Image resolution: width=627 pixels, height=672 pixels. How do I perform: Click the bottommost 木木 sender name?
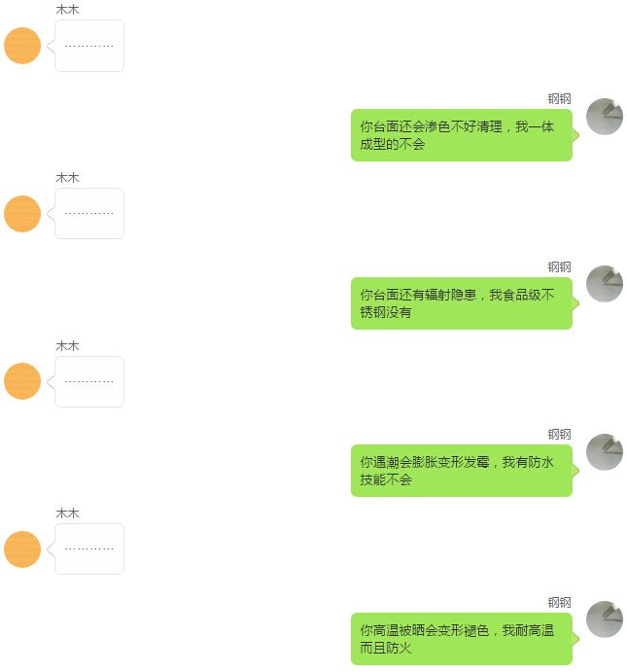pyautogui.click(x=67, y=513)
